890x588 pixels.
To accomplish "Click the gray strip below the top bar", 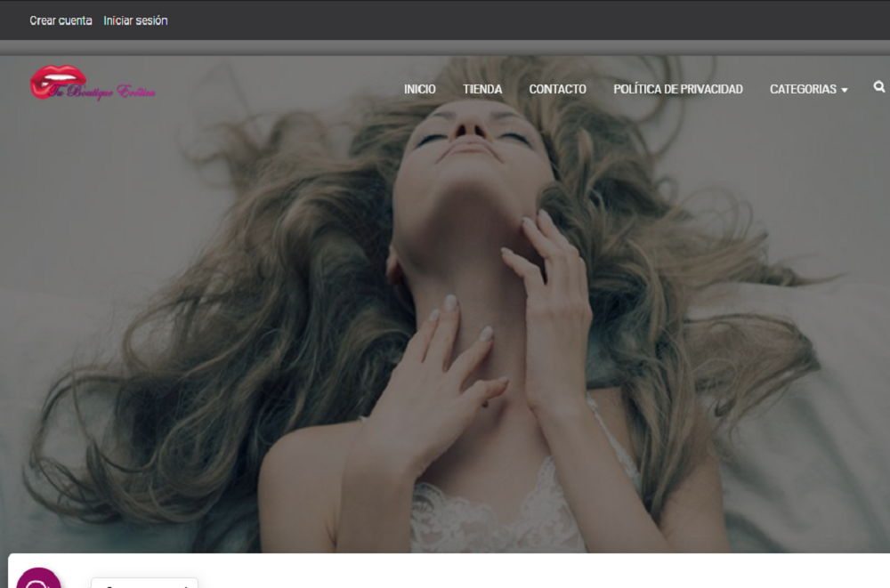I will 445,48.
